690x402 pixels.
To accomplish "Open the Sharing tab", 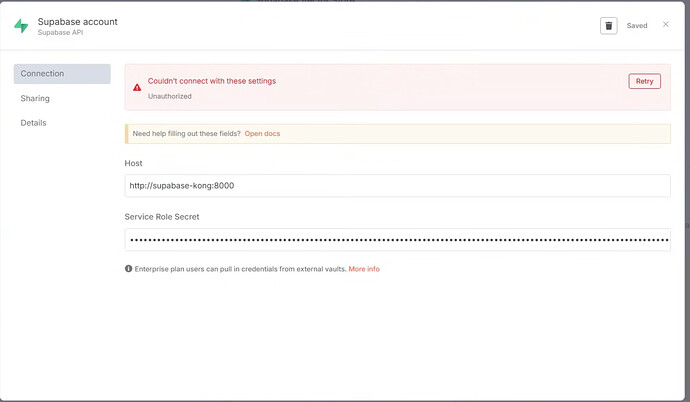I will pos(35,99).
